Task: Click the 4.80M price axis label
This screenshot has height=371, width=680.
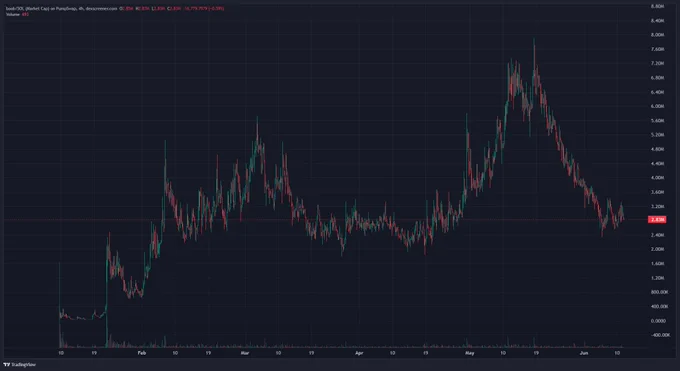Action: (x=657, y=149)
